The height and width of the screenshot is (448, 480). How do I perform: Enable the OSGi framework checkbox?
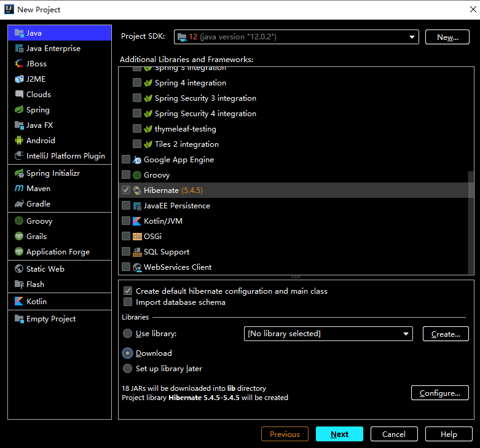(x=126, y=236)
